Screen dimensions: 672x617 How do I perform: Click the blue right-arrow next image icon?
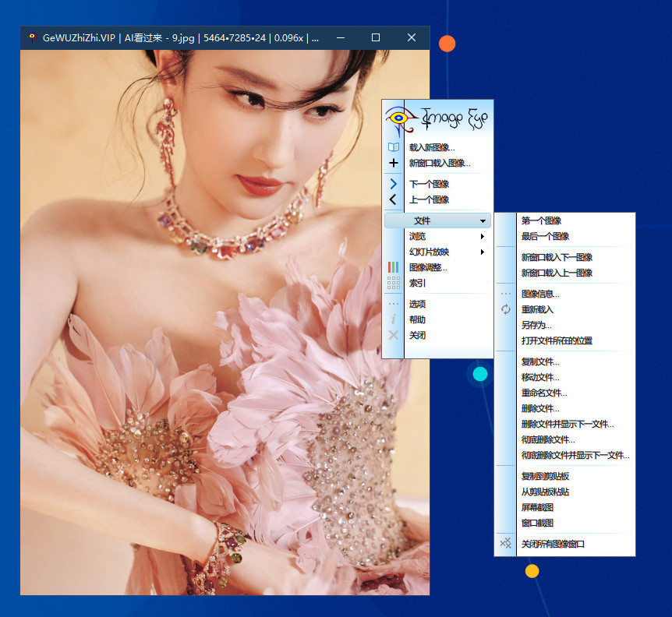coord(394,184)
